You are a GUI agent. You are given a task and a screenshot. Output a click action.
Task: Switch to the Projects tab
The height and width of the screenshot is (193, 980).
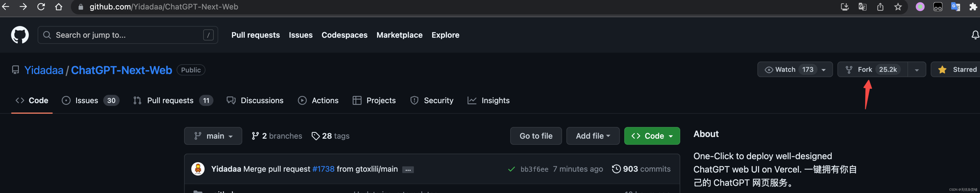[374, 100]
